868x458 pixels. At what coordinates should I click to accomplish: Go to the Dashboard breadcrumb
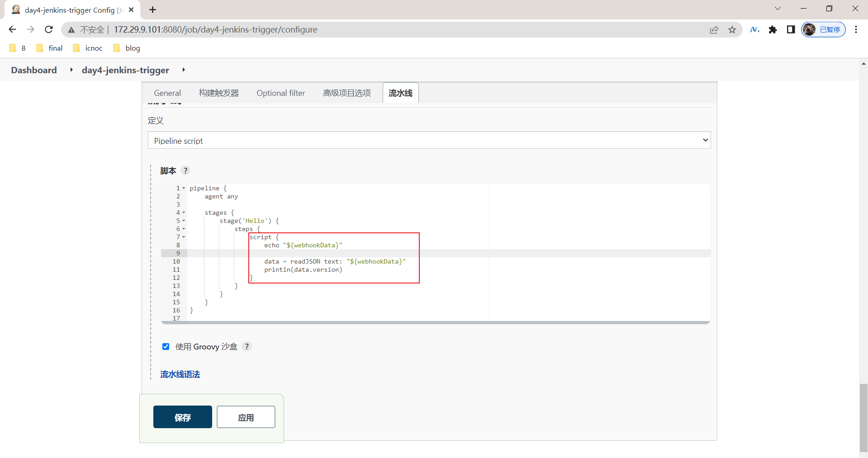[x=34, y=70]
